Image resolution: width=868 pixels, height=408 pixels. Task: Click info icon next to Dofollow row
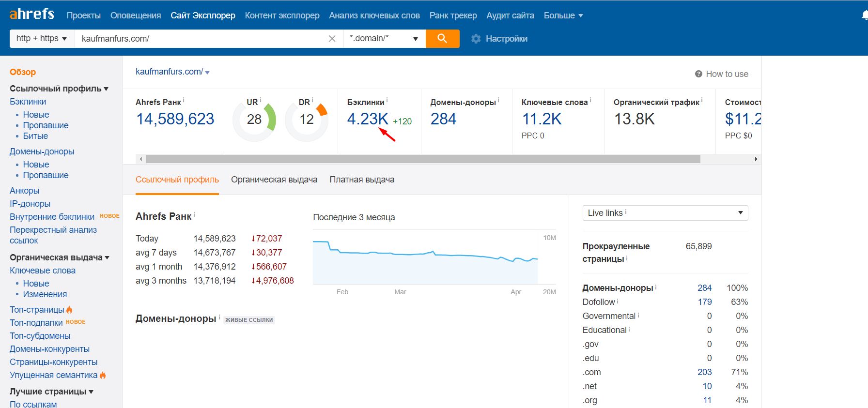click(618, 301)
